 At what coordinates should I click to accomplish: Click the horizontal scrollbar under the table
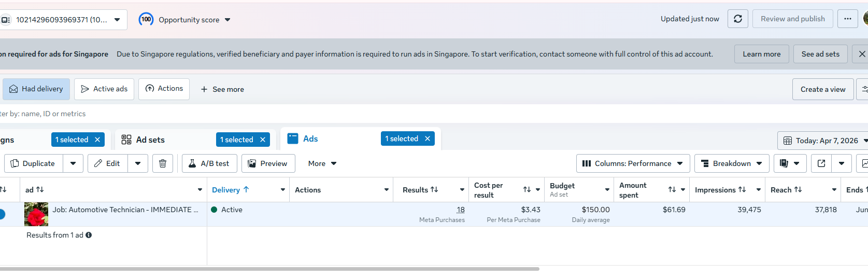tap(269, 269)
